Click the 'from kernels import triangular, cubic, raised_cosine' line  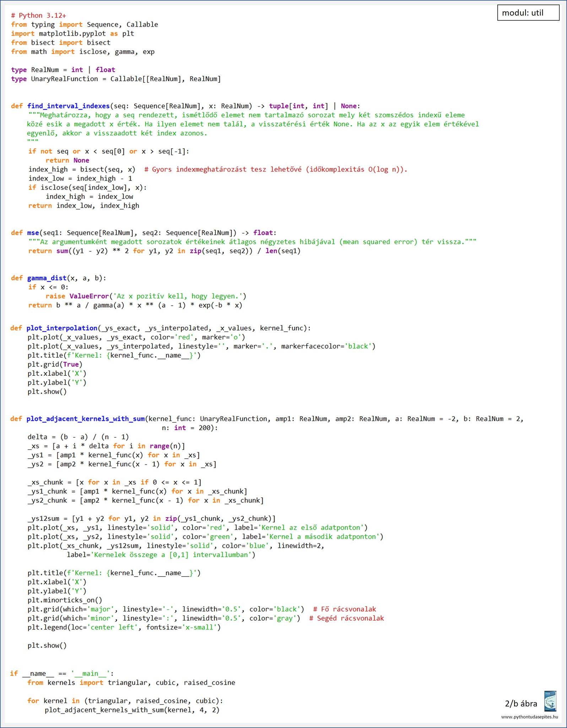coord(131,682)
